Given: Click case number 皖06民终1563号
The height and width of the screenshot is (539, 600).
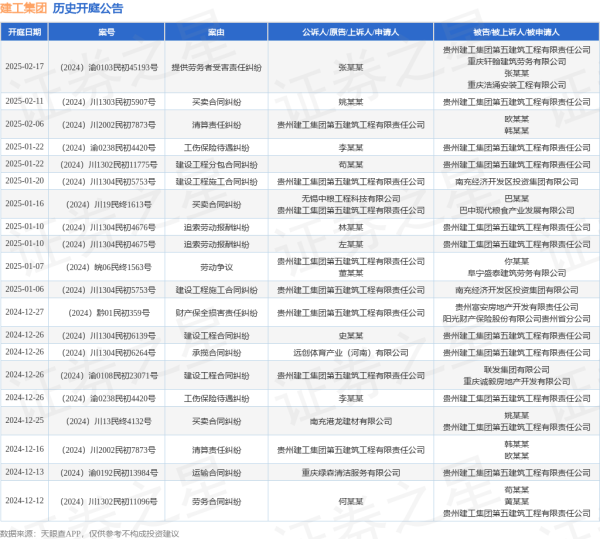Looking at the screenshot, I should (x=109, y=267).
